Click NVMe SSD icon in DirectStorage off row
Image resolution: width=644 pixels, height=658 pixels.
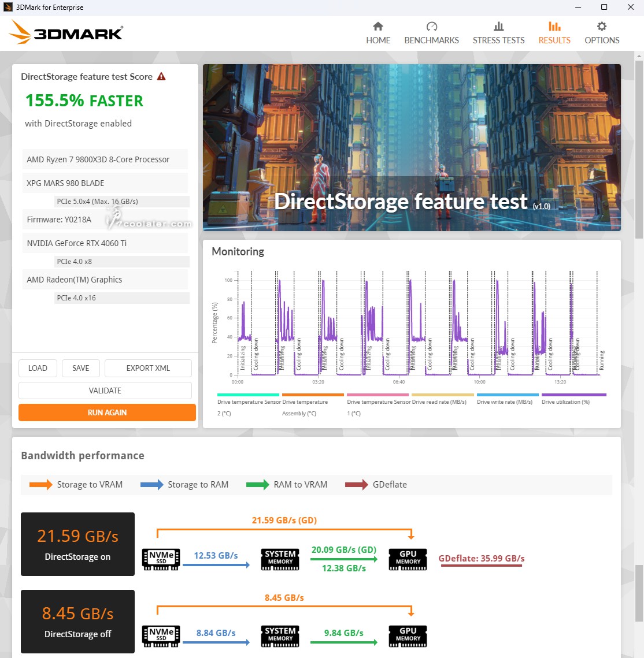tap(161, 636)
